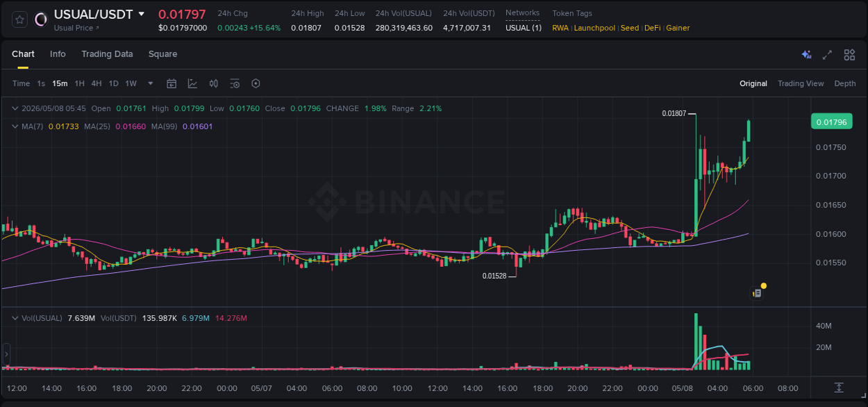Click the USUAL (1) networks value
The height and width of the screenshot is (407, 868).
(524, 28)
